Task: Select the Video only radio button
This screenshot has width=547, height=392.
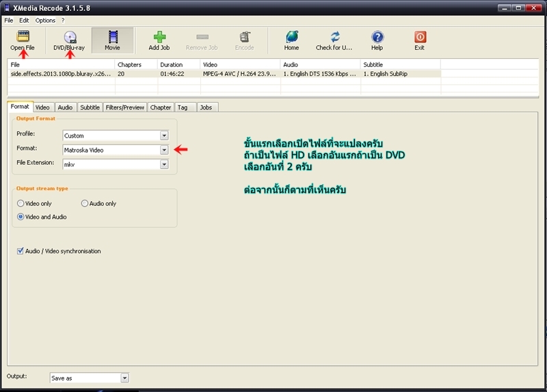Action: [x=21, y=203]
